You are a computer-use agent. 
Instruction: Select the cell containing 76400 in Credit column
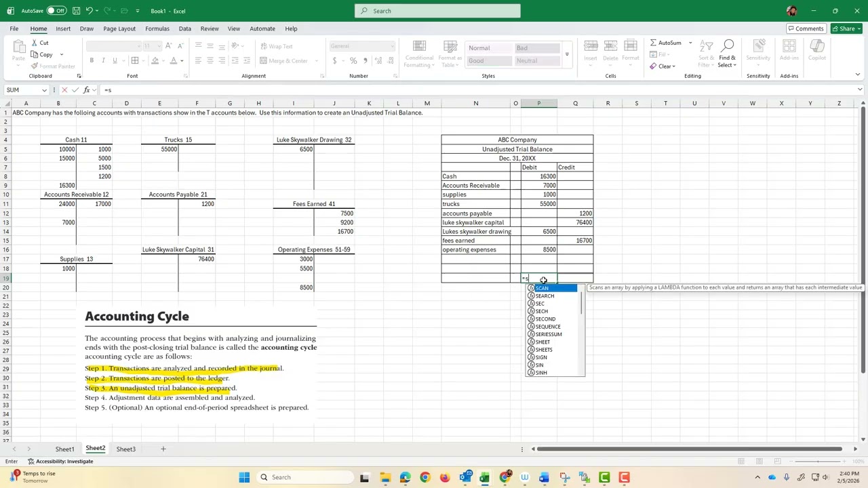point(575,222)
